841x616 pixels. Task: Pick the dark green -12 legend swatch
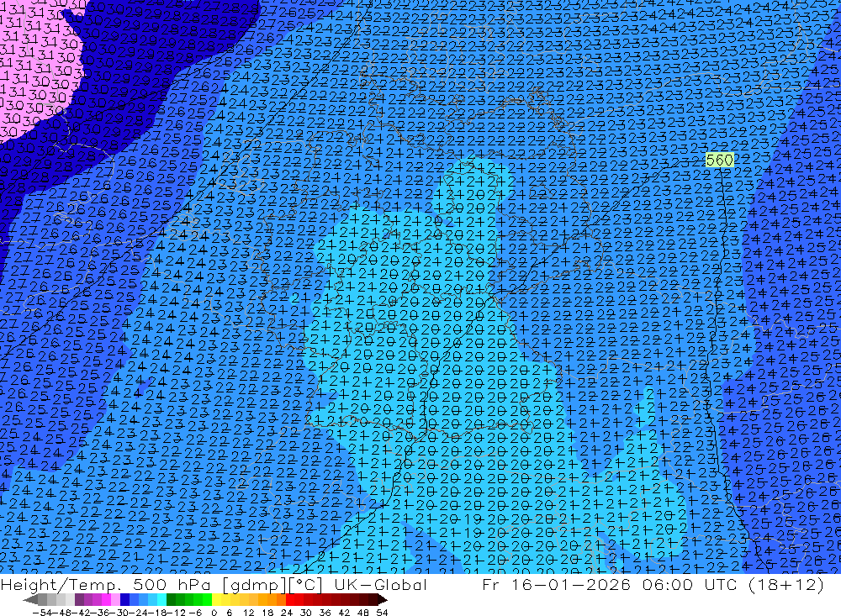click(x=171, y=599)
